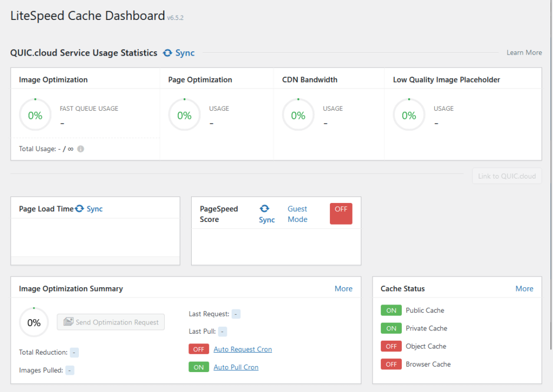Click the sync icon in the PageSpeed Score panel
The width and height of the screenshot is (553, 392).
(265, 208)
